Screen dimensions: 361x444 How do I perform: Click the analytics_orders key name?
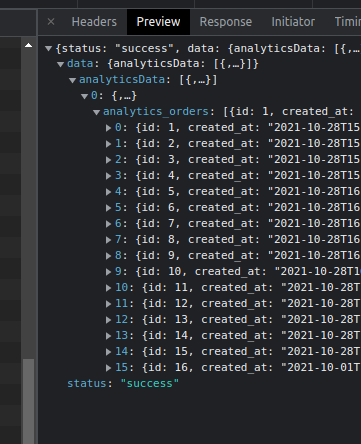click(156, 112)
